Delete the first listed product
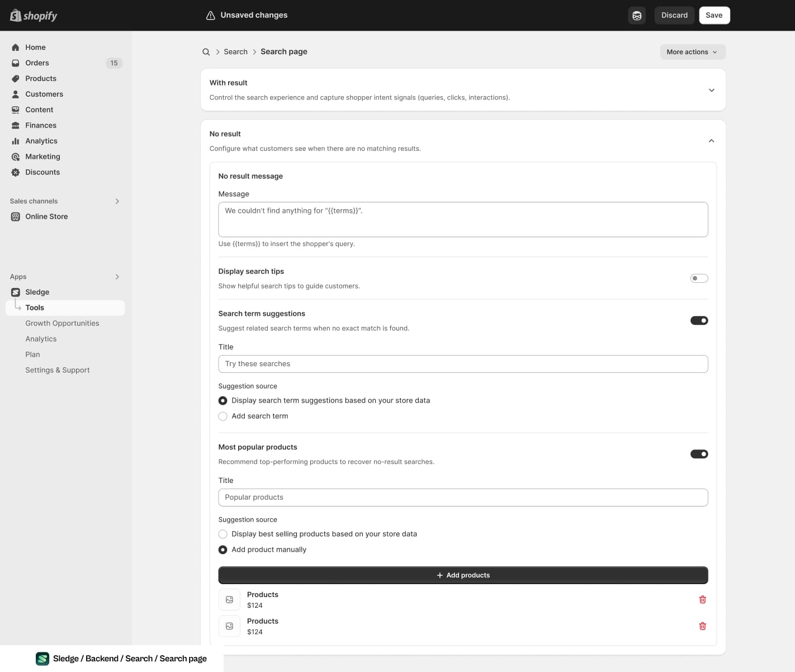The width and height of the screenshot is (795, 672). (x=703, y=600)
